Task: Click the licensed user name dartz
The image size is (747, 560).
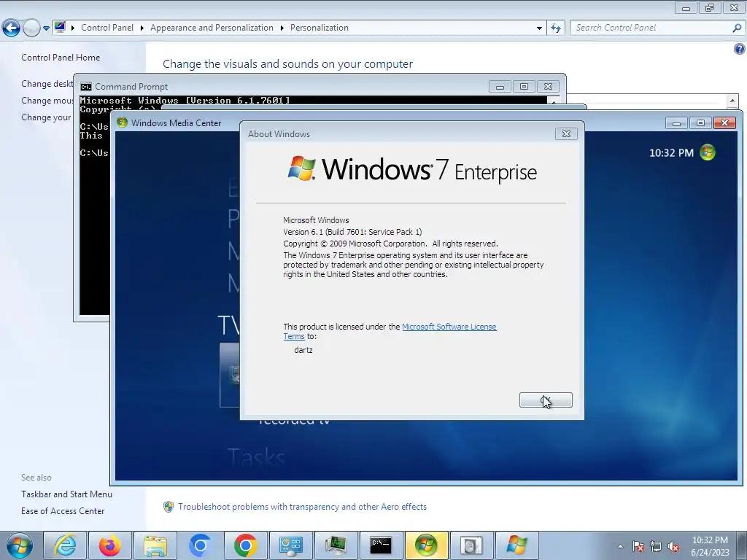Action: (x=303, y=350)
